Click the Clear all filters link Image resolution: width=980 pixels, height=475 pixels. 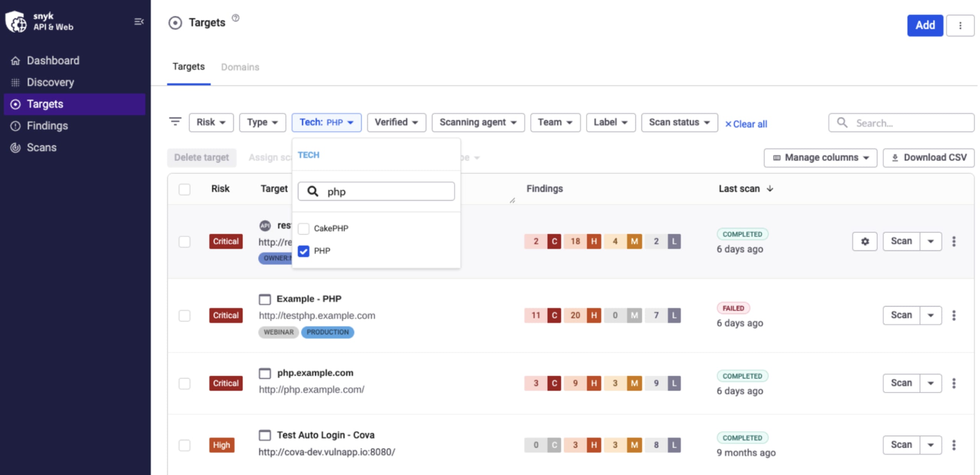click(746, 124)
